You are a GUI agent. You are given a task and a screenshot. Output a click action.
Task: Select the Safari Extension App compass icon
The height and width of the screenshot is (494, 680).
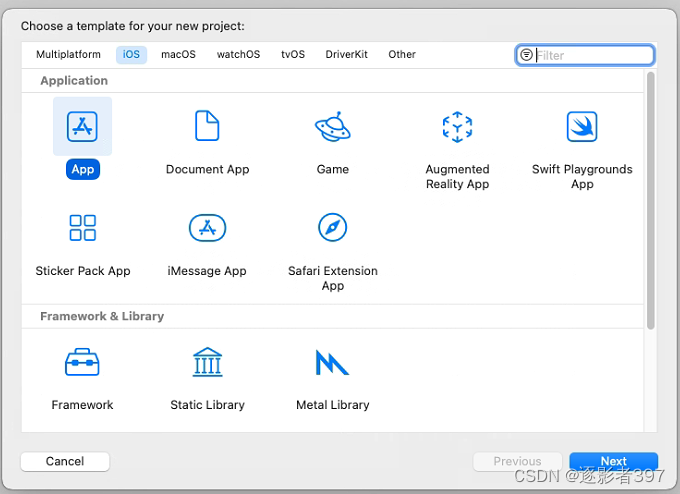coord(333,227)
